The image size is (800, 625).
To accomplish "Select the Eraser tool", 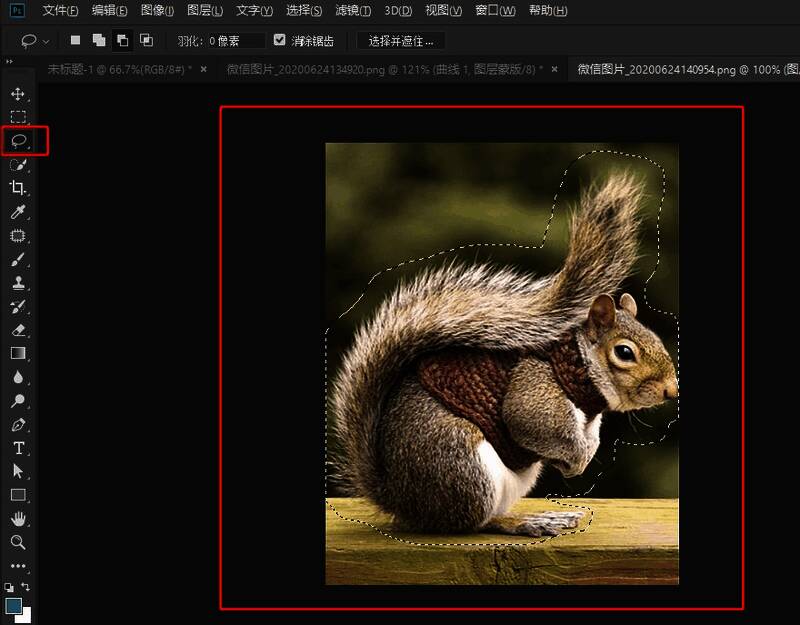I will [17, 330].
